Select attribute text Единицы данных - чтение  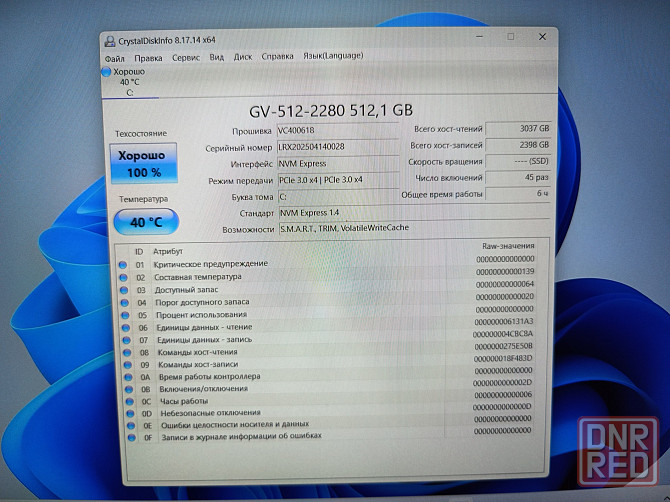pos(204,327)
